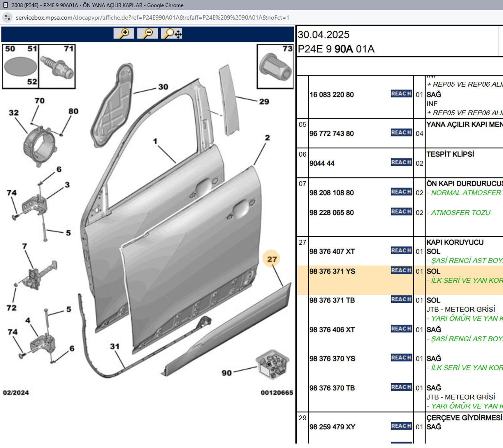
Task: Select highlighted callout 27 on the diagram
Action: 272,259
